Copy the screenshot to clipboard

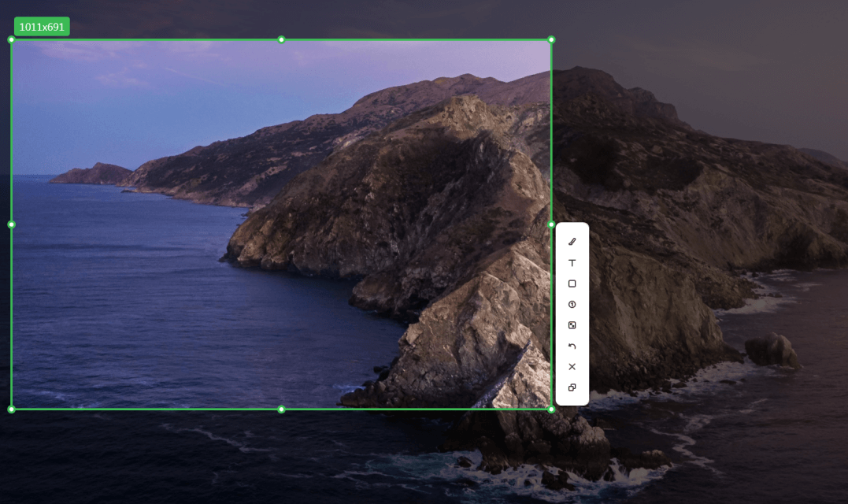[572, 387]
